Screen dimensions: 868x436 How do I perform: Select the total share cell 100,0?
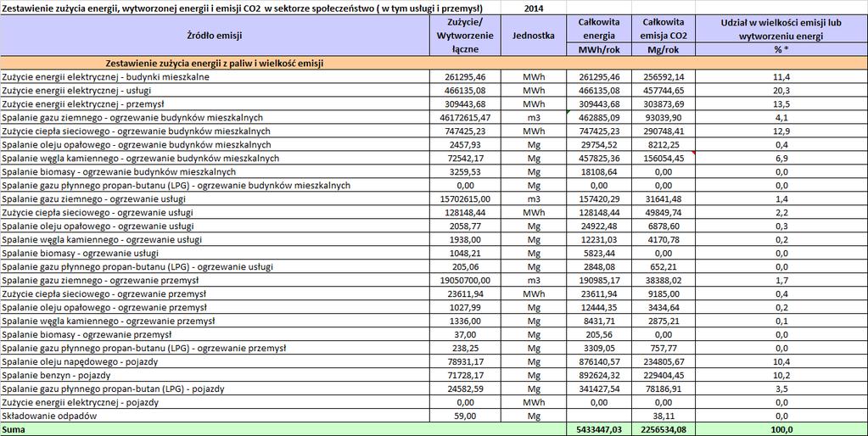781,429
